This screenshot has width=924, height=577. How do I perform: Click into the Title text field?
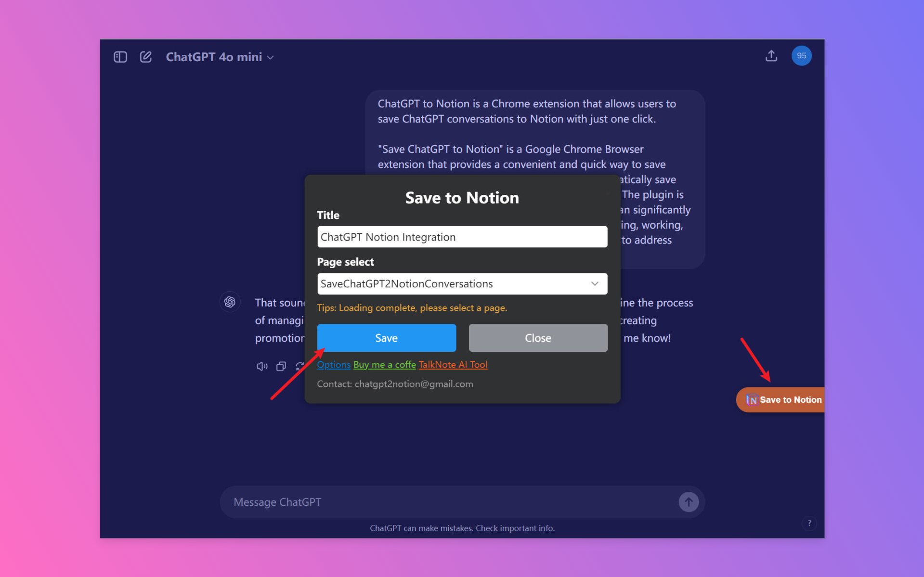(x=462, y=237)
